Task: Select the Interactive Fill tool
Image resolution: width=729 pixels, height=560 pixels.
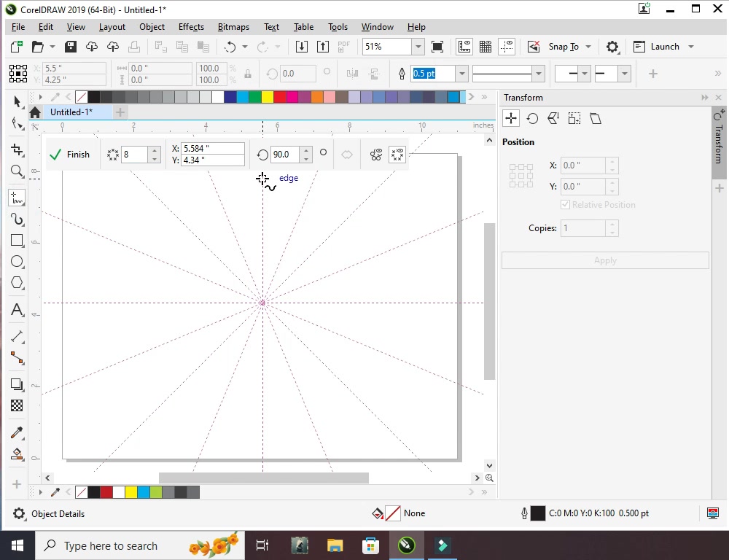Action: click(17, 454)
